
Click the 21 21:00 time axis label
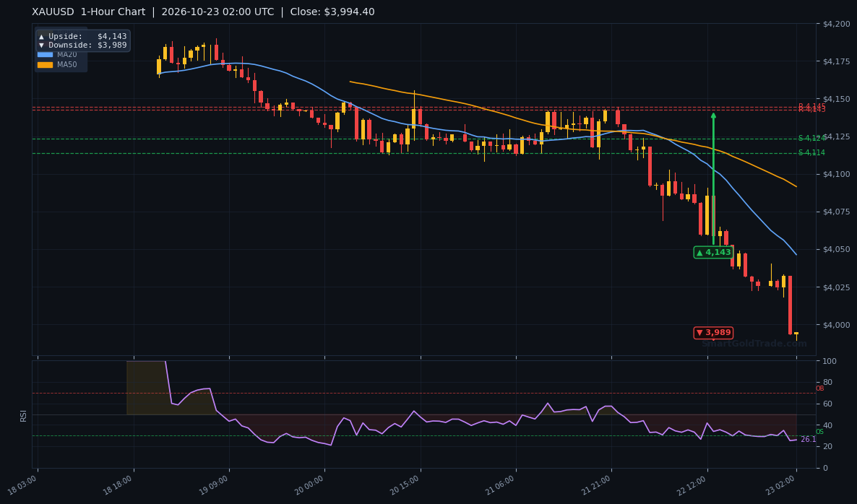click(597, 485)
